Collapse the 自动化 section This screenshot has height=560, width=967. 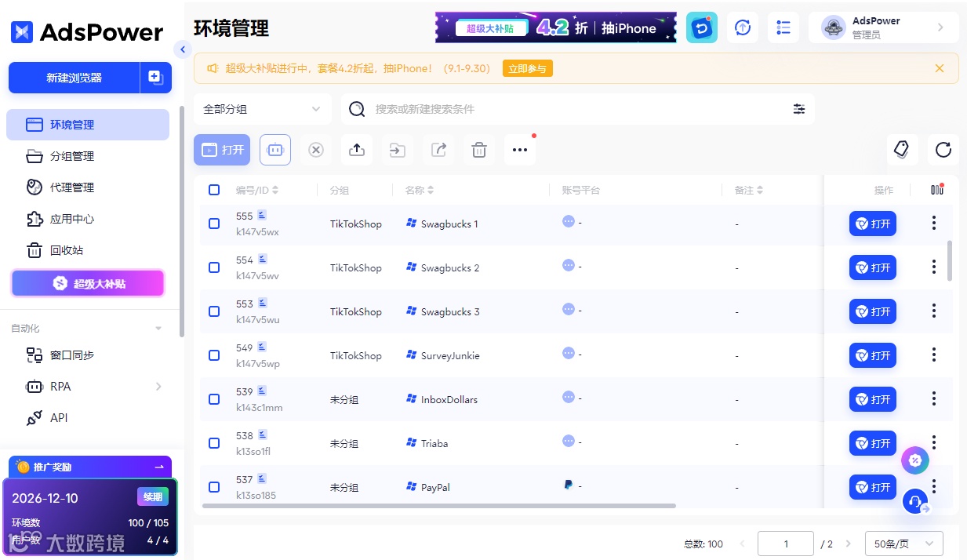tap(158, 329)
